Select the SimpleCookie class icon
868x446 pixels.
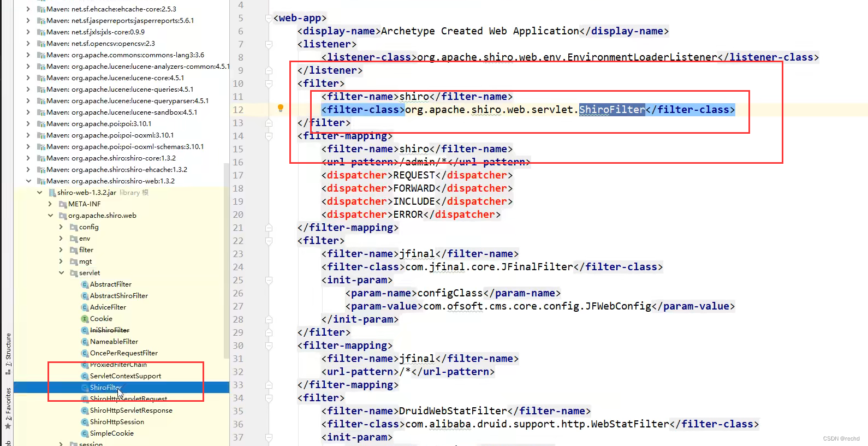point(85,433)
